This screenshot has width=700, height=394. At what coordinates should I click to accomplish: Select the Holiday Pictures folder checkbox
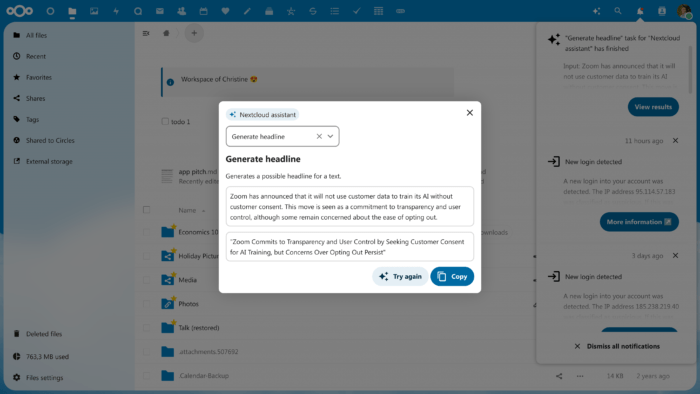[x=146, y=256]
